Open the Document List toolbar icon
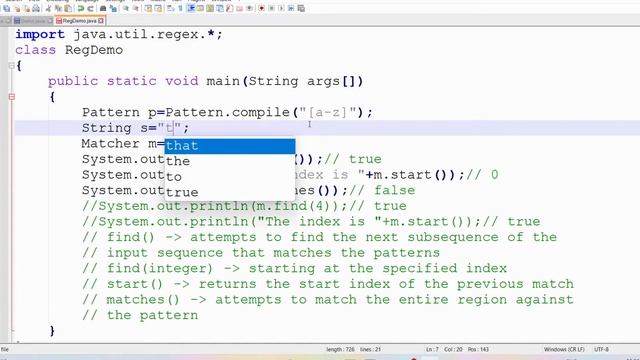Image resolution: width=640 pixels, height=360 pixels. 220,9
